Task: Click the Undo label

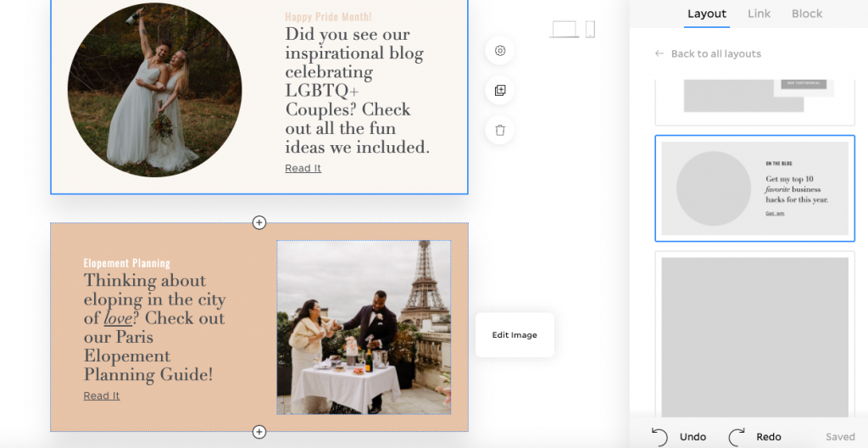Action: (693, 437)
